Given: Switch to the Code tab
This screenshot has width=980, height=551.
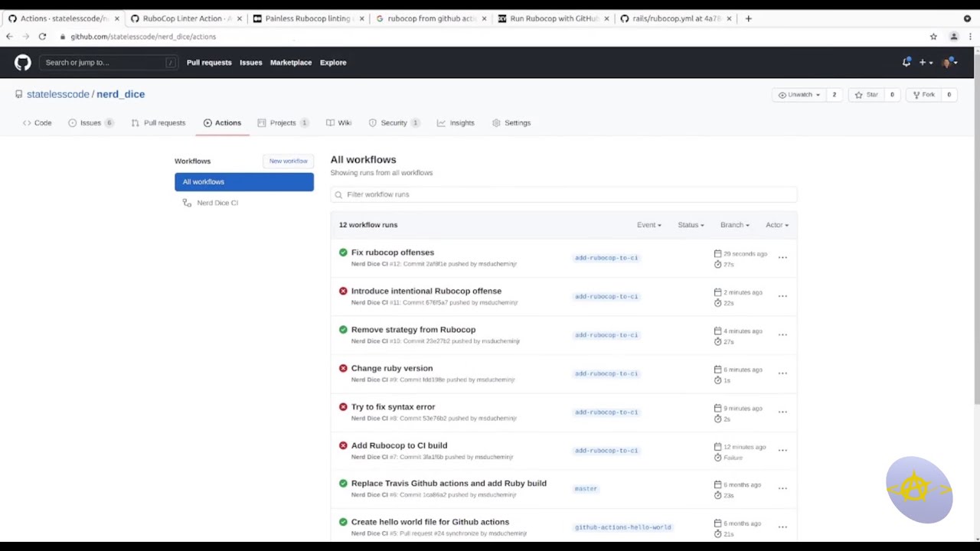Looking at the screenshot, I should pyautogui.click(x=37, y=122).
